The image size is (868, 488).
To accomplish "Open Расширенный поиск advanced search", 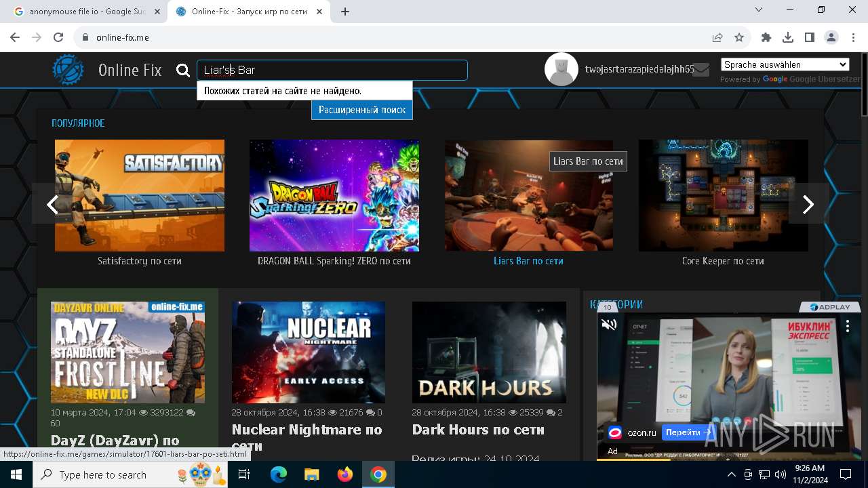I will (362, 110).
